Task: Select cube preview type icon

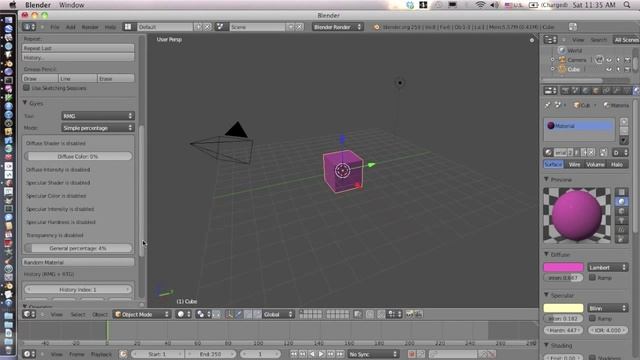Action: [621, 211]
